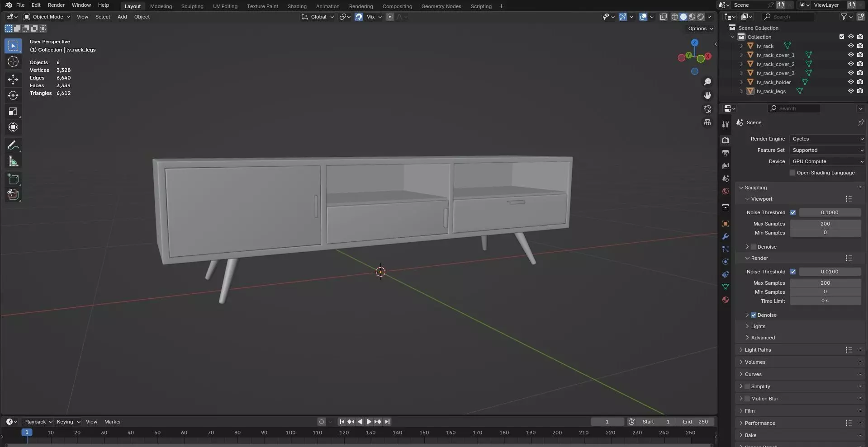Image resolution: width=868 pixels, height=447 pixels.
Task: Click Viewport Max Samples field
Action: click(x=825, y=224)
